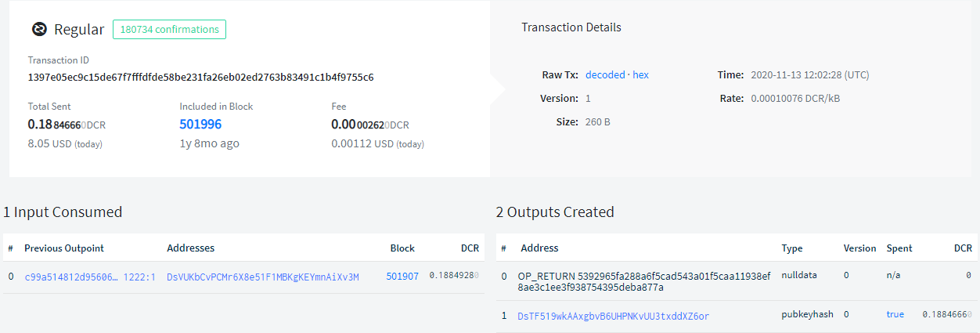Open the hex raw transaction link

[x=640, y=75]
